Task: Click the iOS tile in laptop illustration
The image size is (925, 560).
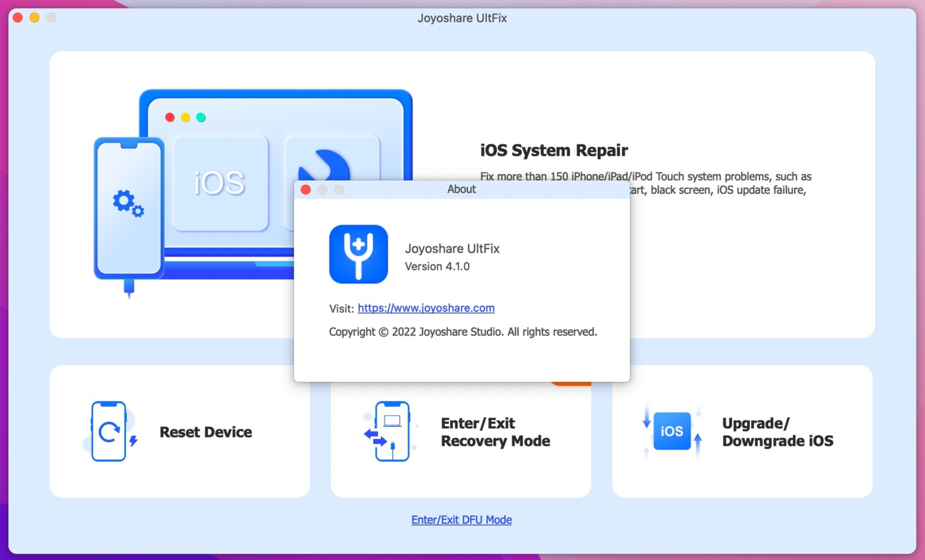Action: click(x=220, y=183)
